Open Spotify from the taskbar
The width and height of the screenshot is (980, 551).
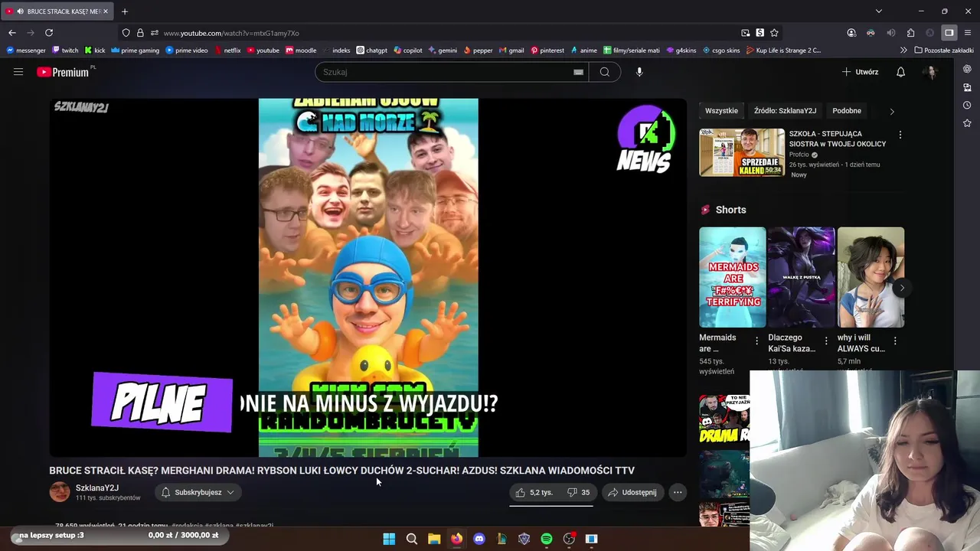547,539
